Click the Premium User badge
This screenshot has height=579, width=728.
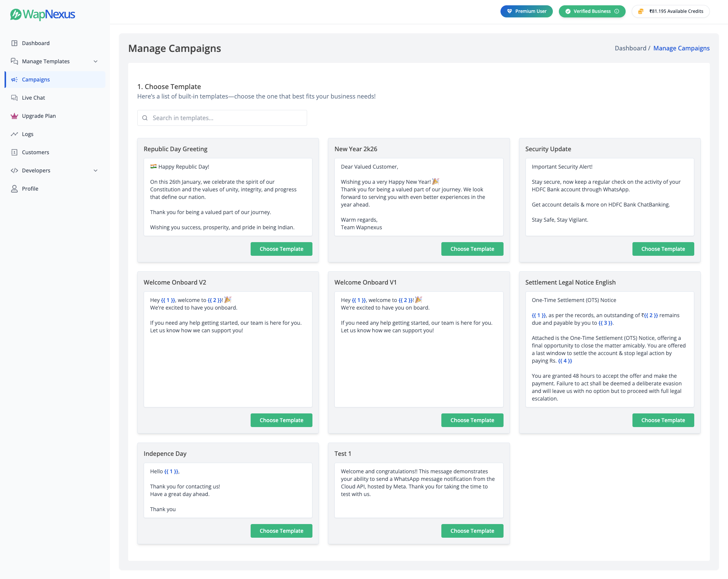pos(526,11)
